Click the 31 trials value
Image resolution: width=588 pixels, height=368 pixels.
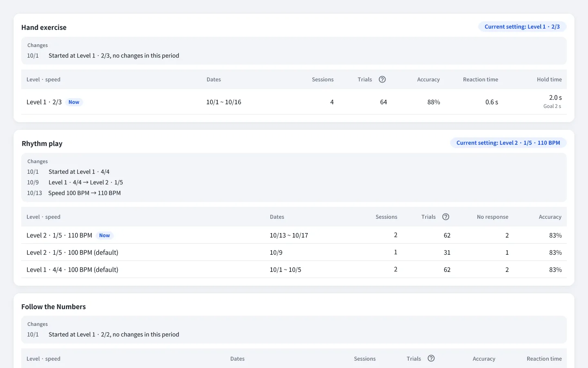pyautogui.click(x=447, y=253)
